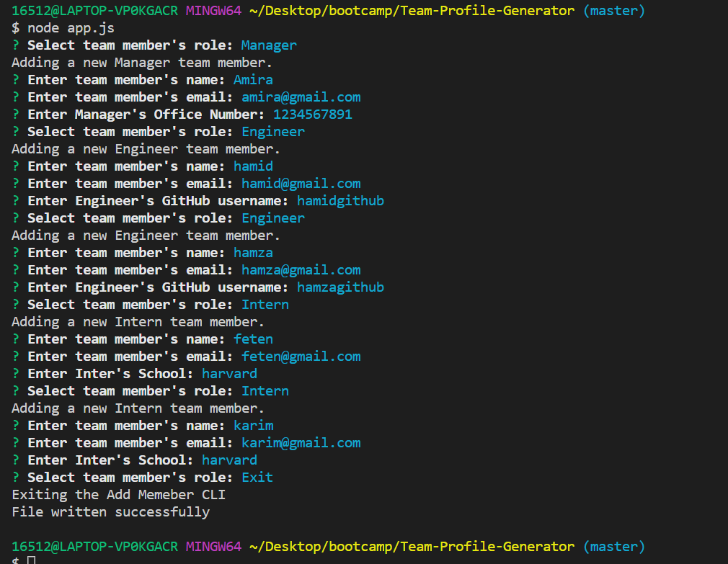Select the hamzagithub username text

340,287
